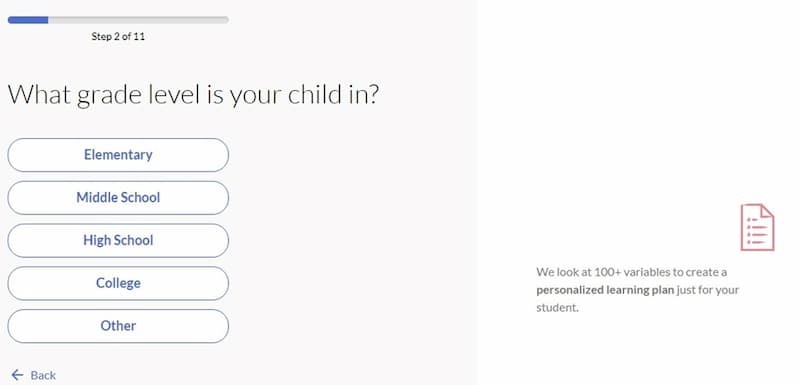Click the bold personalized learning plan text

click(x=605, y=290)
